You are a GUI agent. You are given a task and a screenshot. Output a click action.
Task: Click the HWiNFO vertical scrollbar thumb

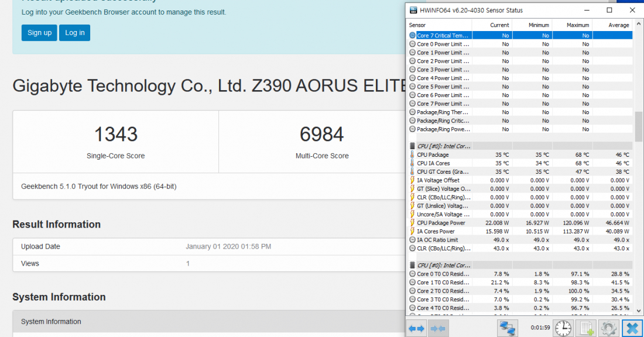639,126
